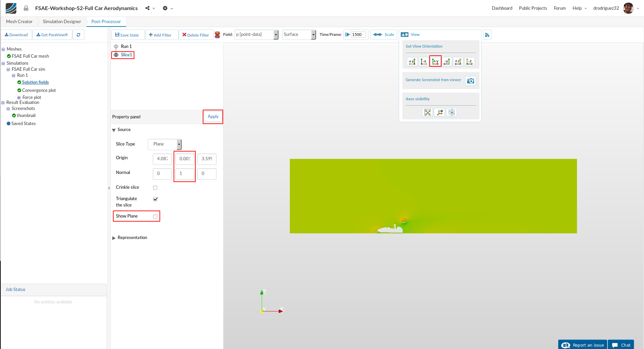Go to Public Projects
Screen dimensions: 644x349
[x=533, y=8]
